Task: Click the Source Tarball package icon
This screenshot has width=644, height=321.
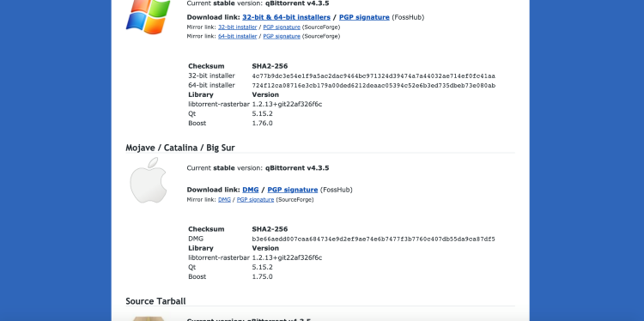Action: (x=149, y=319)
